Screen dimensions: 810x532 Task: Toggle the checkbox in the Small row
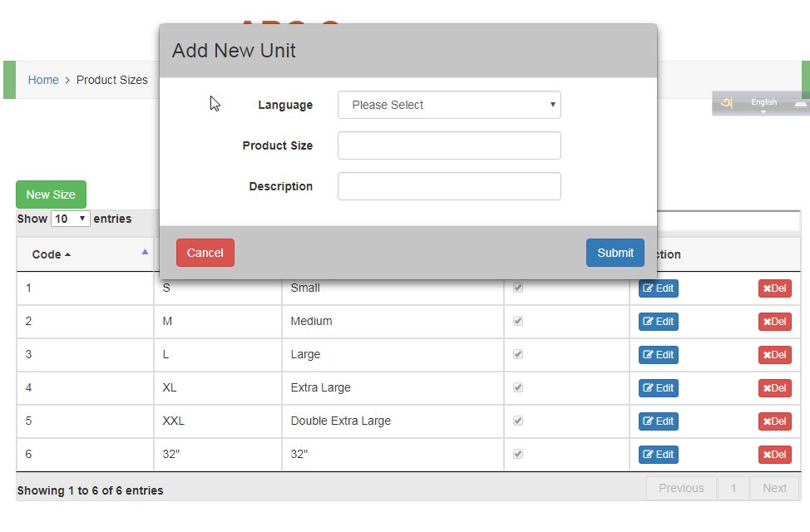(x=518, y=288)
